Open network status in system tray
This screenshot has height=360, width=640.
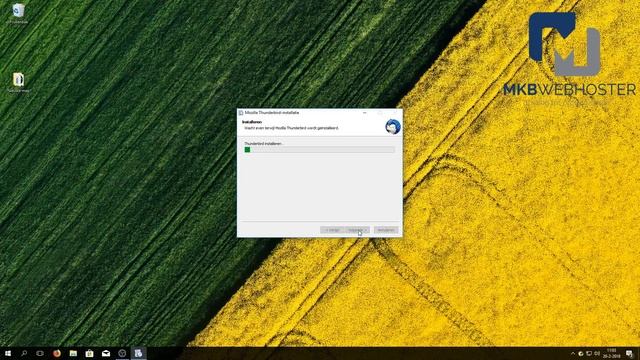coord(589,353)
